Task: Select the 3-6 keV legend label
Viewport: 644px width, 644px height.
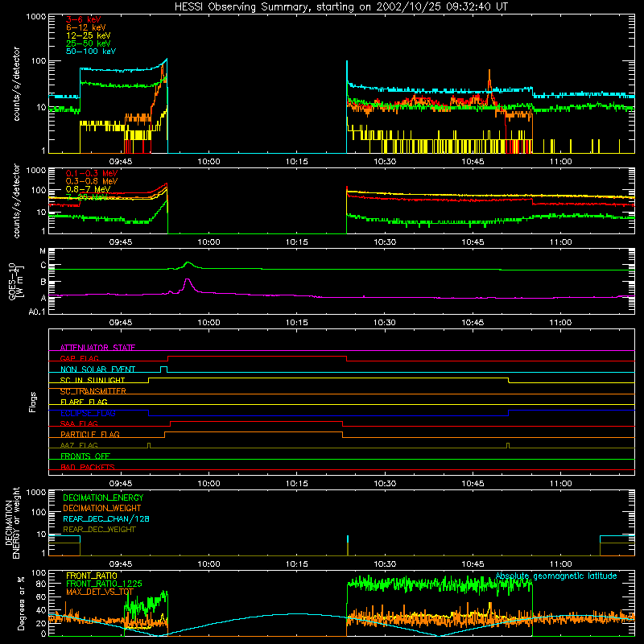Action: pos(83,19)
